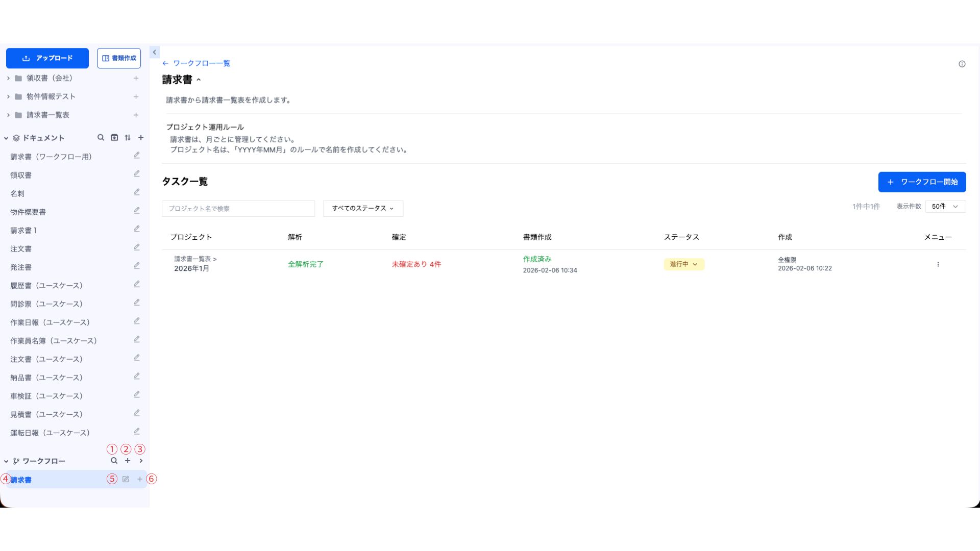
Task: Click the sort arrows icon in ドキュメント section
Action: (128, 138)
